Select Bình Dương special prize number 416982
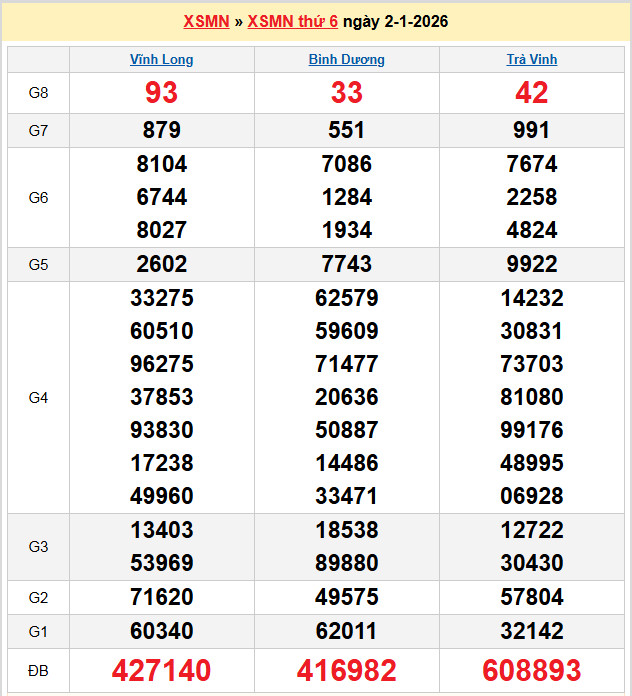 point(346,670)
